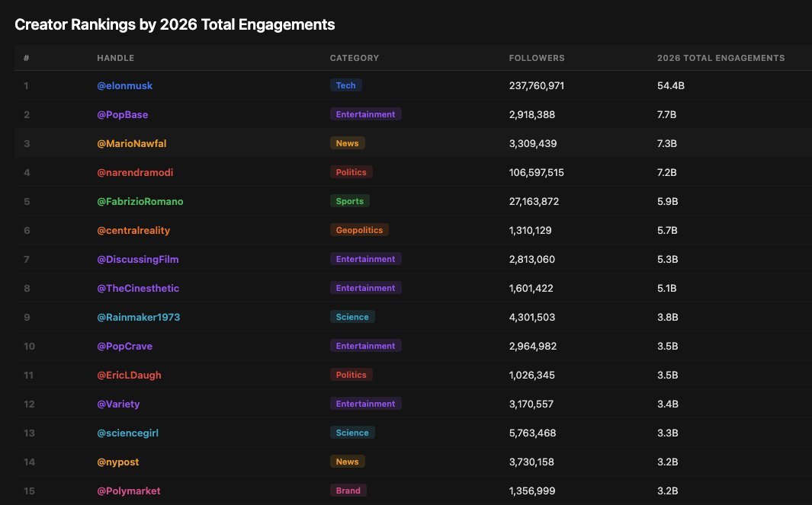Open the @DiscussingFilm handle
The width and height of the screenshot is (812, 505).
pyautogui.click(x=138, y=260)
